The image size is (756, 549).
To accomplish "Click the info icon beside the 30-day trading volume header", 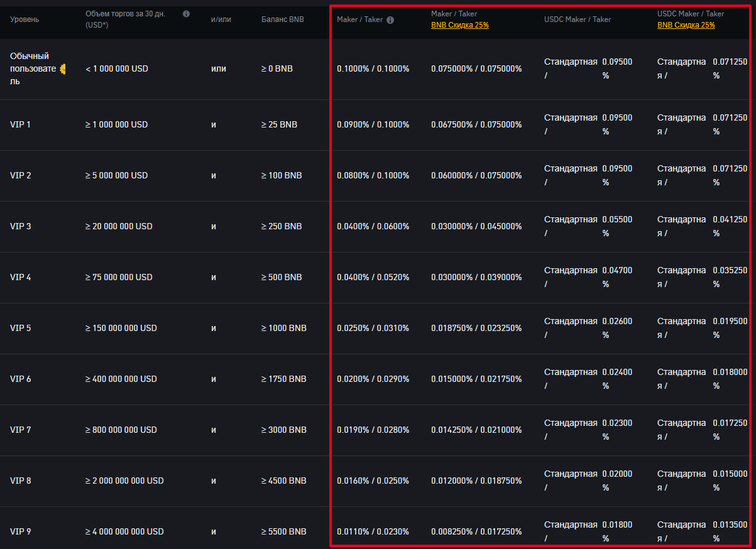I will tap(186, 14).
